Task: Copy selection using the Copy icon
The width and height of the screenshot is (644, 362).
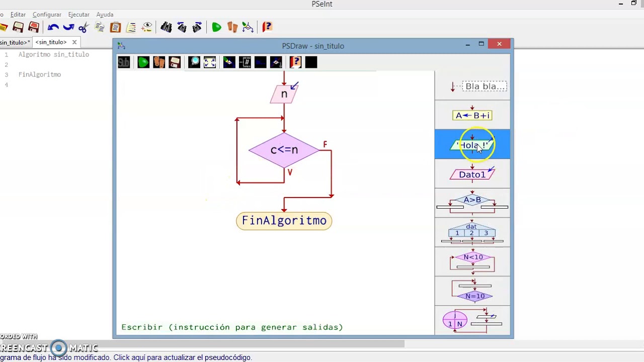Action: coord(100,27)
